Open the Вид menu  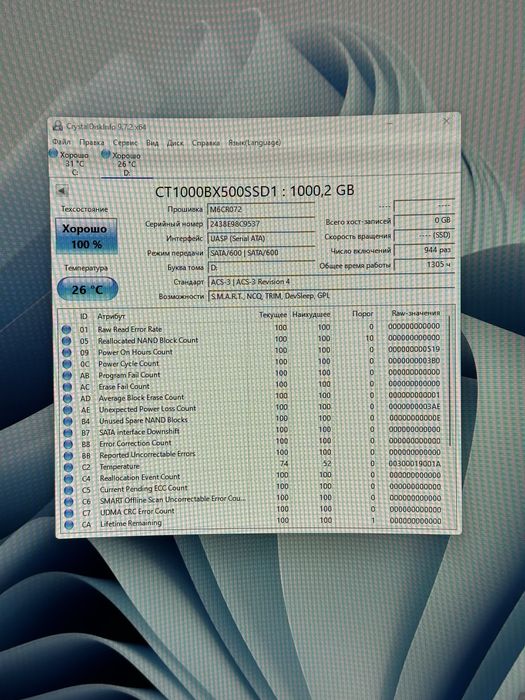click(x=152, y=142)
